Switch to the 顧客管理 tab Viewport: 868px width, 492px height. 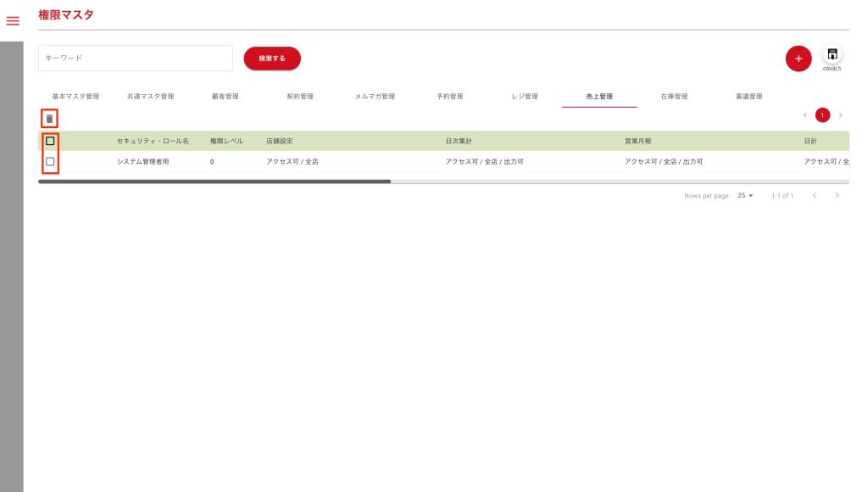(225, 97)
